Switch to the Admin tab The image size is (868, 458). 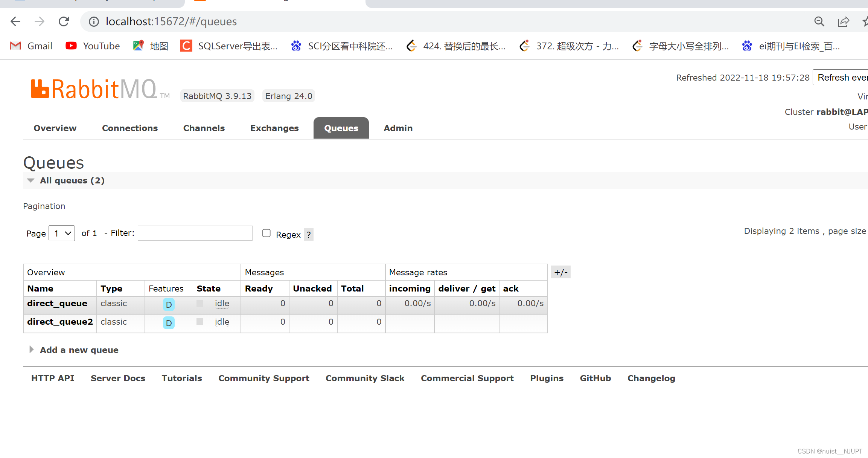click(398, 128)
